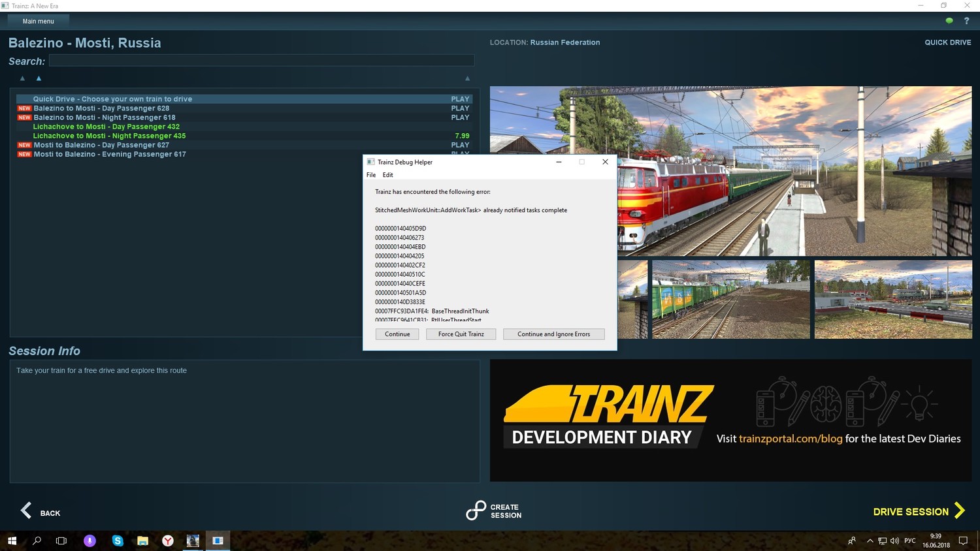Viewport: 980px width, 551px height.
Task: Click the Trainz Debug Helper title icon
Action: [370, 162]
